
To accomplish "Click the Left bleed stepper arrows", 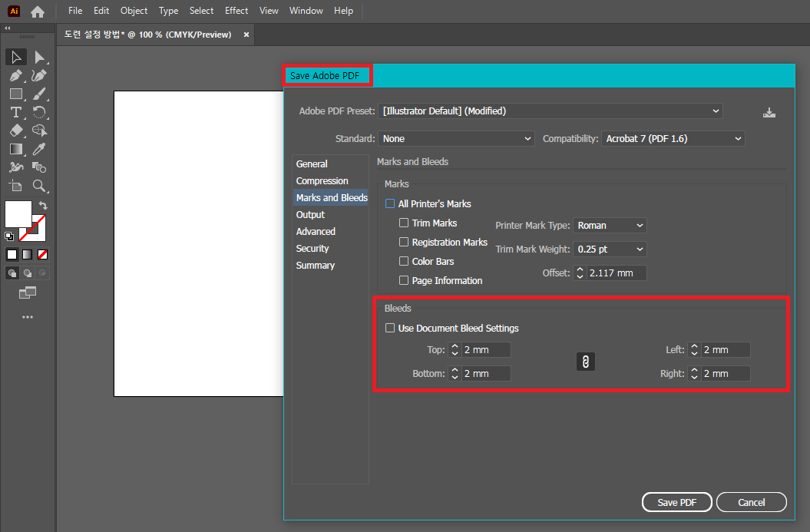I will point(694,349).
